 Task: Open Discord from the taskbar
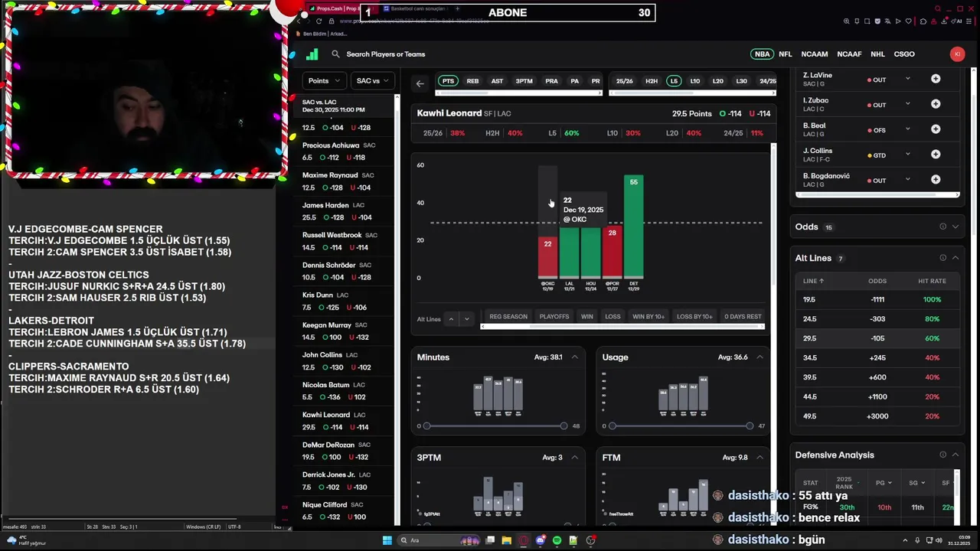pyautogui.click(x=540, y=540)
